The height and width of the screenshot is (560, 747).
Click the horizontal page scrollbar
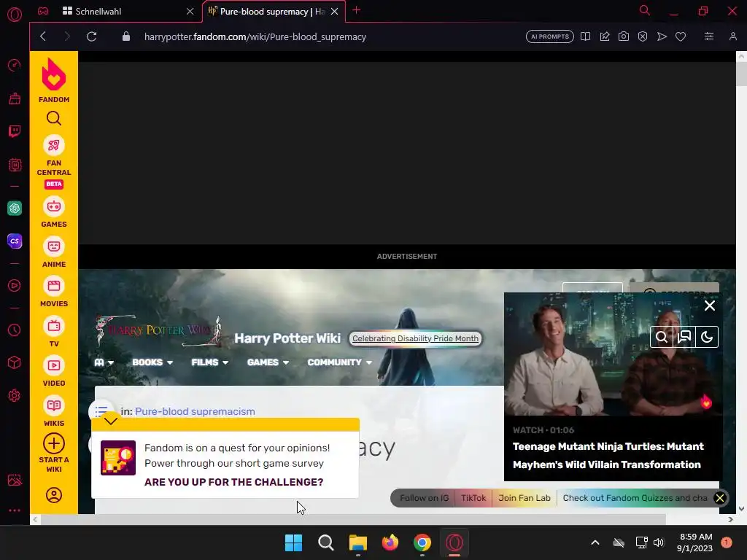[x=352, y=519]
